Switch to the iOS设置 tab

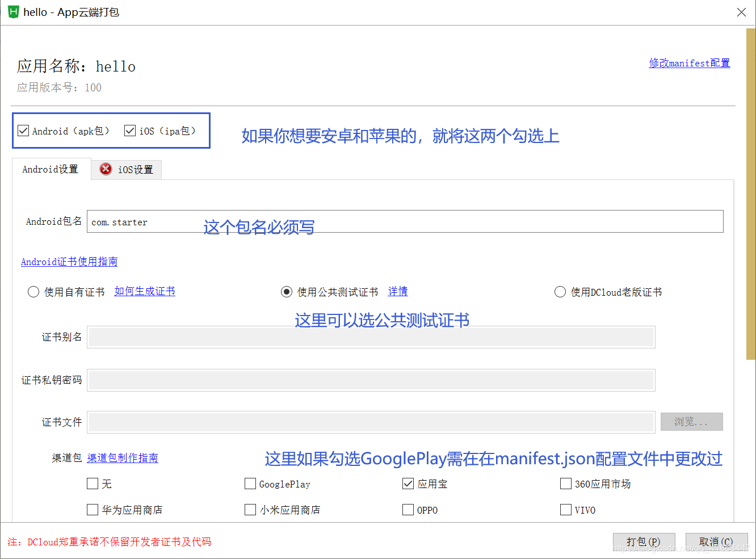pos(127,170)
